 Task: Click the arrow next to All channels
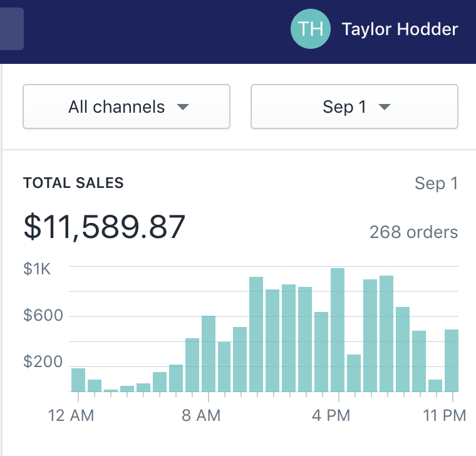tap(182, 107)
